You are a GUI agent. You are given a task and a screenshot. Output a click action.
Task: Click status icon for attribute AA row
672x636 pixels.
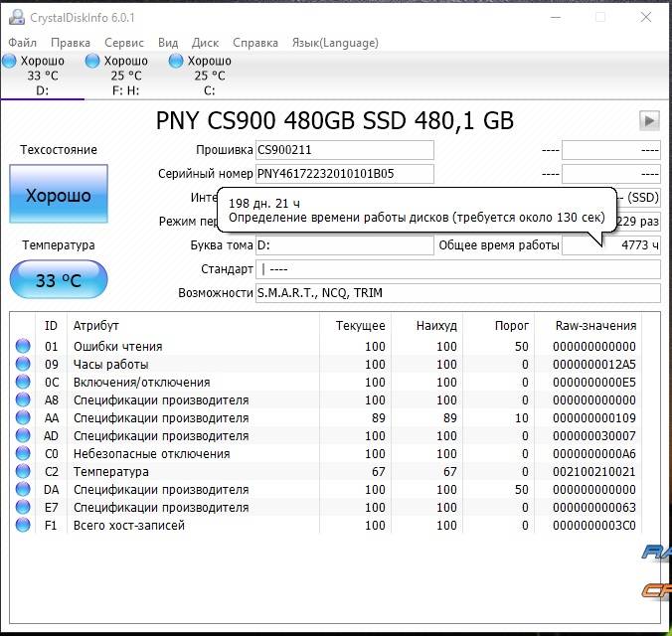23,417
